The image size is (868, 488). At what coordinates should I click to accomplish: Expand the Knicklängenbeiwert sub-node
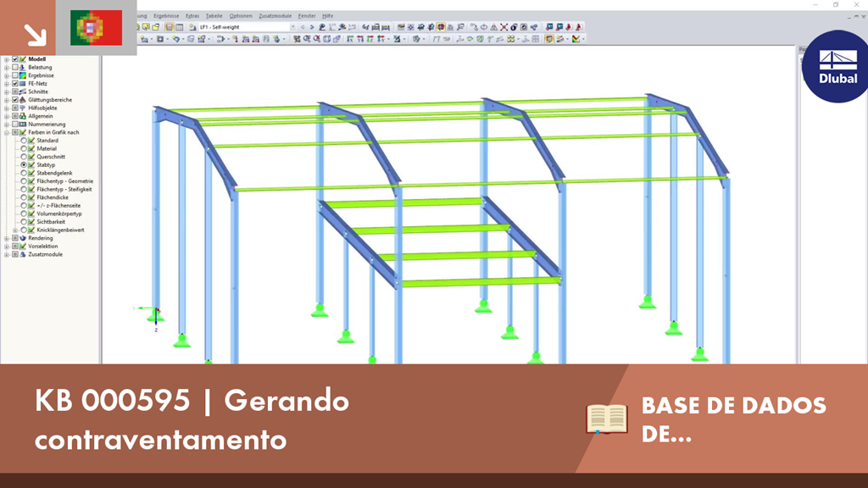tap(15, 230)
